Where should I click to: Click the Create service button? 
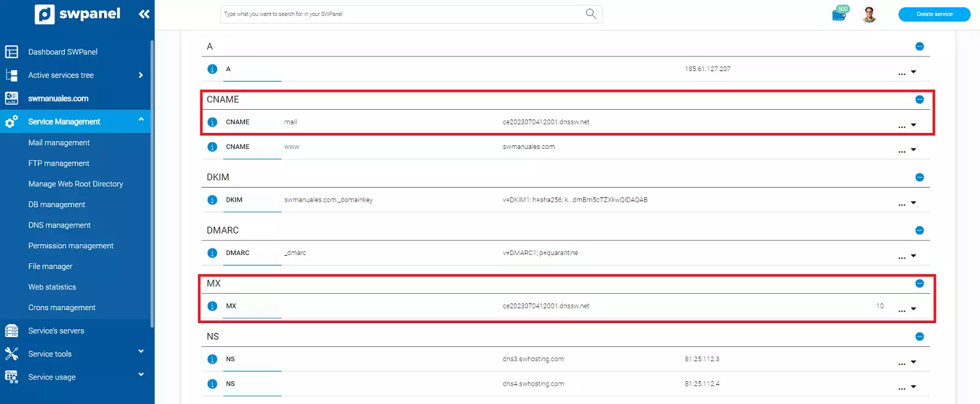(x=934, y=14)
